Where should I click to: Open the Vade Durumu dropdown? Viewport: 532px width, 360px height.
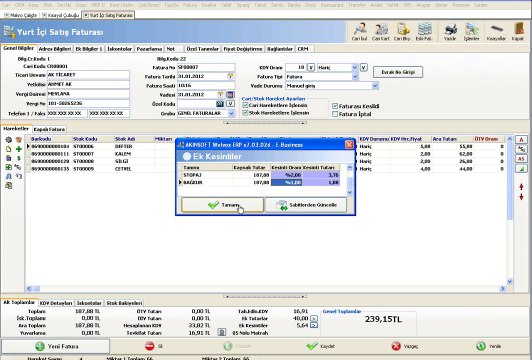click(x=375, y=86)
